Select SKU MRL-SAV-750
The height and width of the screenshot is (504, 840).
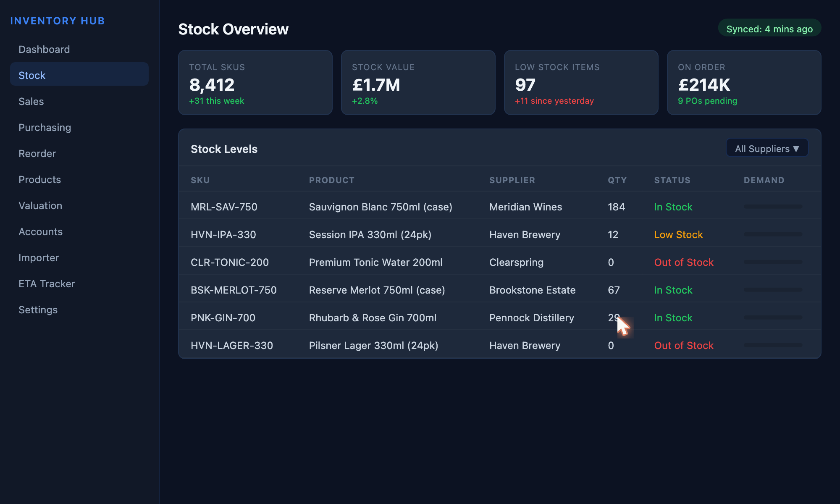[224, 207]
